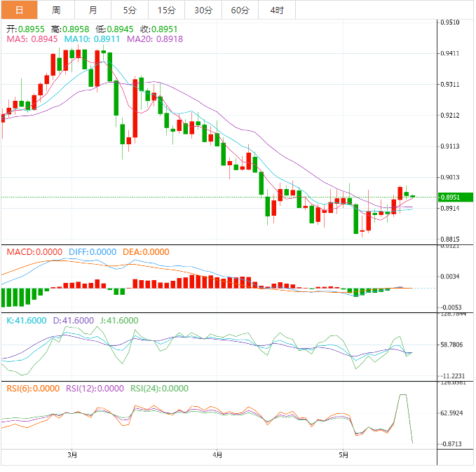This screenshot has height=472, width=476.
Task: Switch to the 周 weekly tab
Action: (56, 10)
